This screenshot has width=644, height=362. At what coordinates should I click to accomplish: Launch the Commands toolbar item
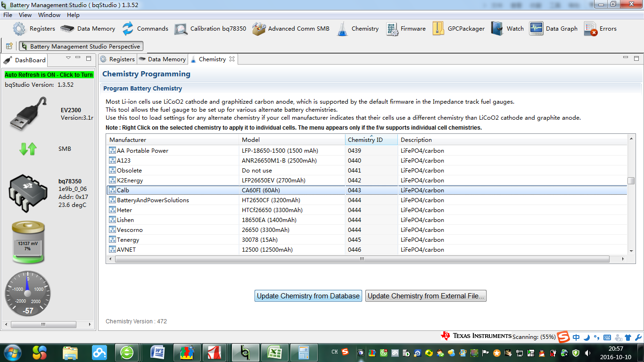coord(145,29)
